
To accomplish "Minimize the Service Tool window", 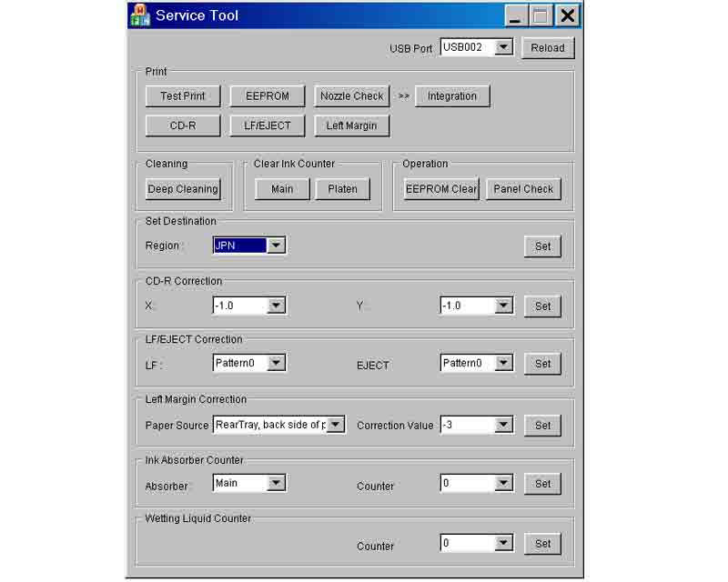I will coord(515,15).
